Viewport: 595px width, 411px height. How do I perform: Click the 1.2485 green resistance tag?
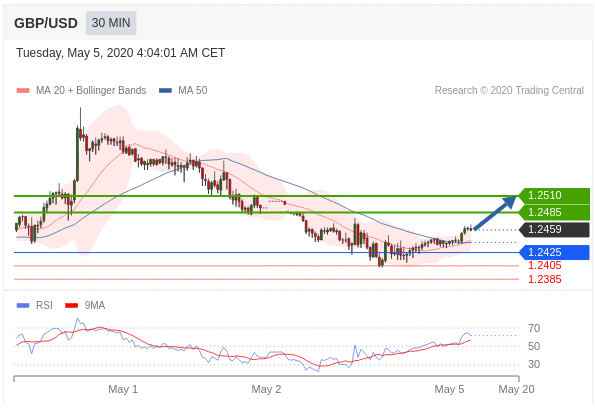[554, 212]
